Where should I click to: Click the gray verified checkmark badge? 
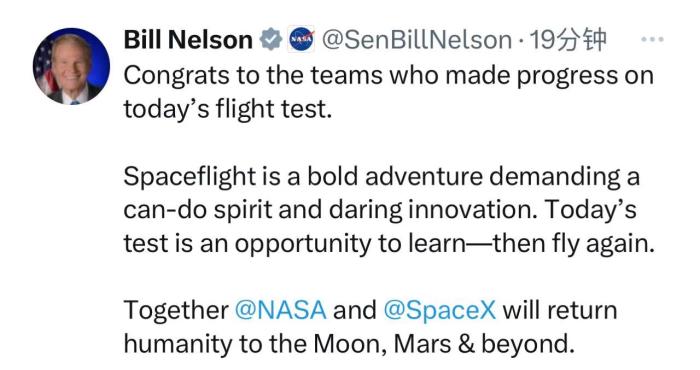(x=271, y=40)
